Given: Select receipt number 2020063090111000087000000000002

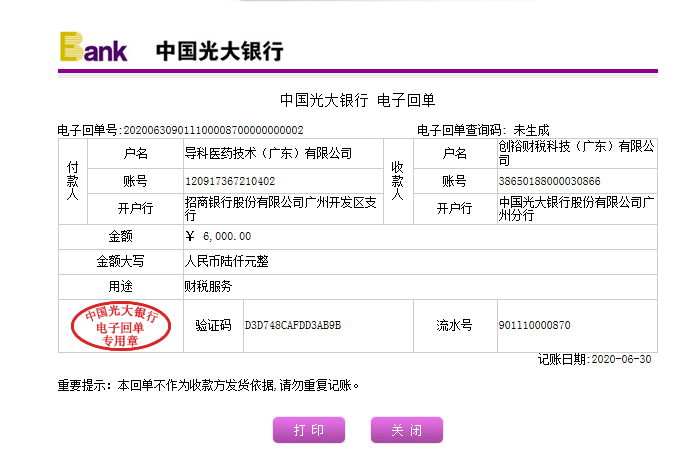Looking at the screenshot, I should 213,130.
